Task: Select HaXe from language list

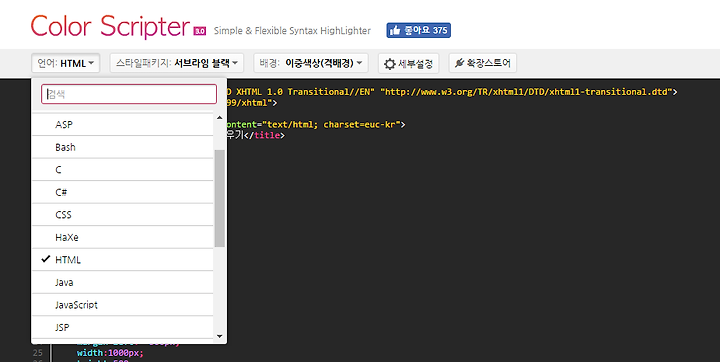Action: [123, 237]
